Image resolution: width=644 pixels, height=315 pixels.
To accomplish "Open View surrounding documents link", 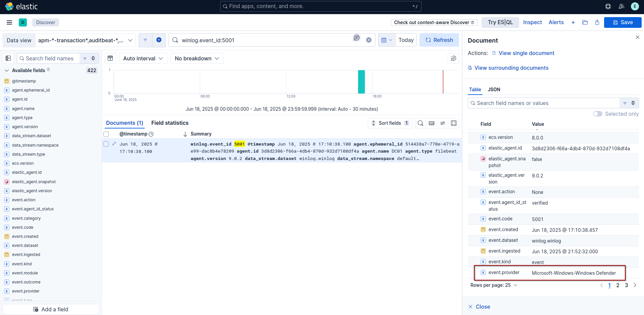I will point(511,68).
